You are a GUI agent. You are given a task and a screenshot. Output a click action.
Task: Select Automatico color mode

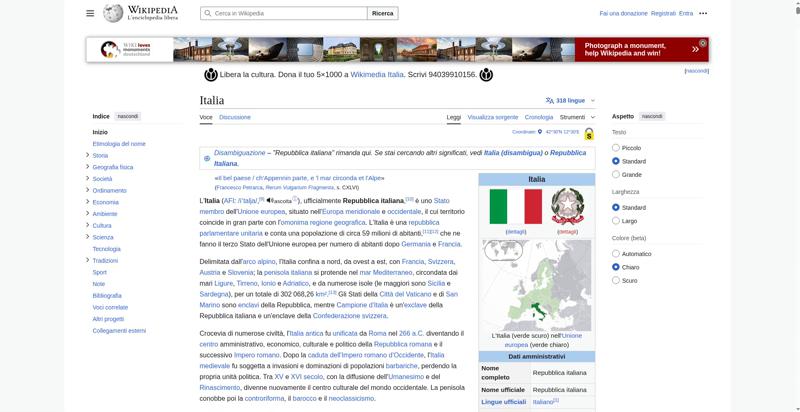pyautogui.click(x=616, y=253)
